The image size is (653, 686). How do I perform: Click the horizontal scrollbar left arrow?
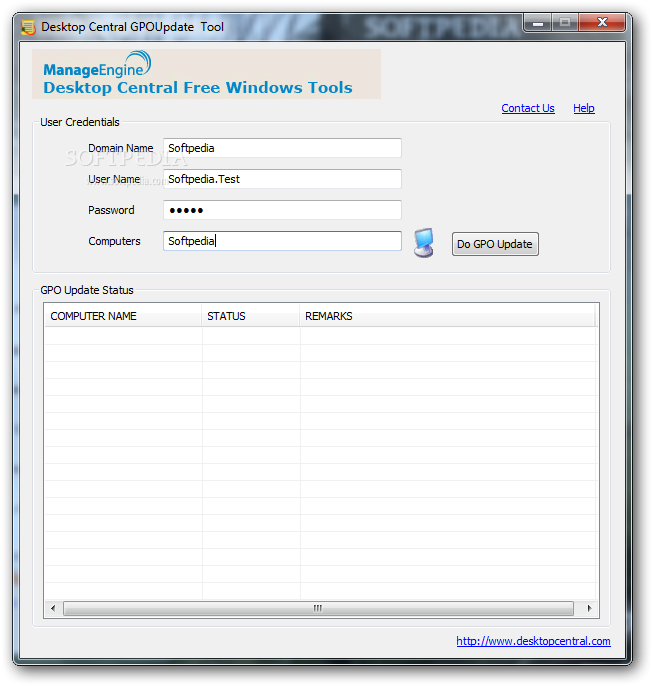point(53,608)
